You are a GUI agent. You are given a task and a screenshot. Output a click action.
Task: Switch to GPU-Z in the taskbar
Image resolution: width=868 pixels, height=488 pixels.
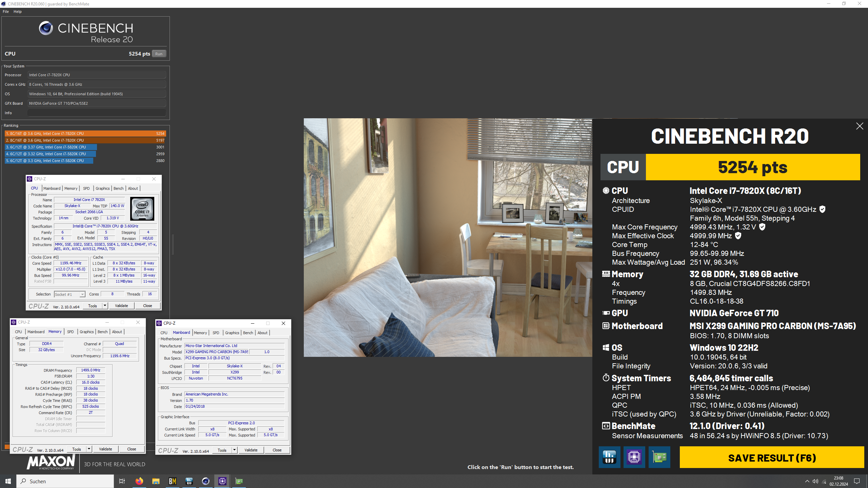(239, 481)
